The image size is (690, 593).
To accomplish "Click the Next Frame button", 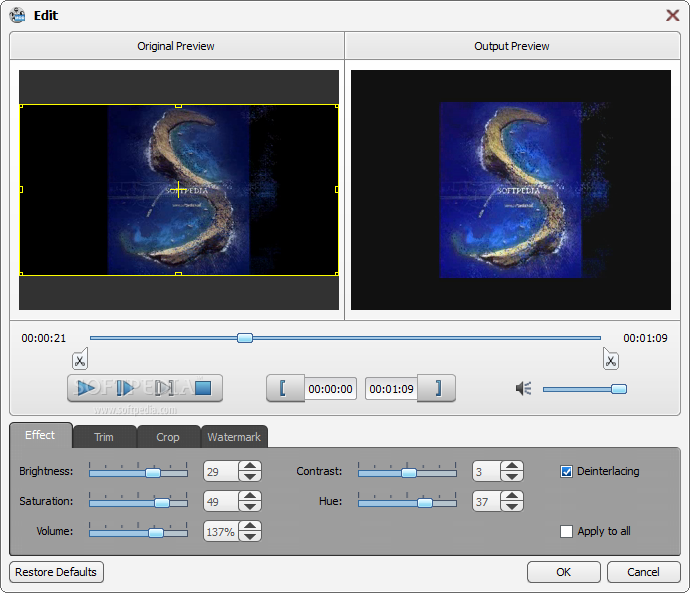I will [164, 388].
